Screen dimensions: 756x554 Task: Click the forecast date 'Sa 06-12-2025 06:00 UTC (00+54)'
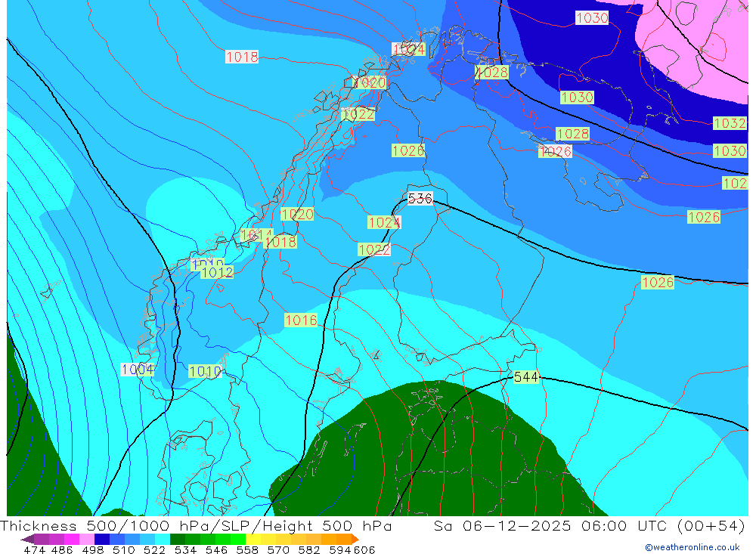coord(589,525)
